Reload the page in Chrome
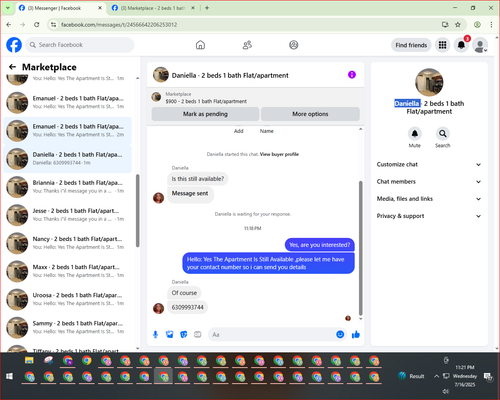Screen dimensions: 500x400 [x=37, y=24]
